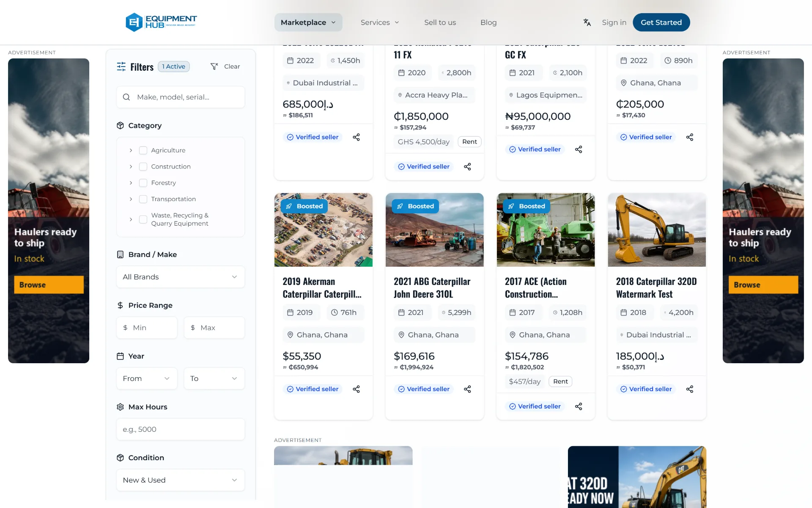This screenshot has height=508, width=812.
Task: Share the 2017 ACE listing
Action: pos(579,406)
